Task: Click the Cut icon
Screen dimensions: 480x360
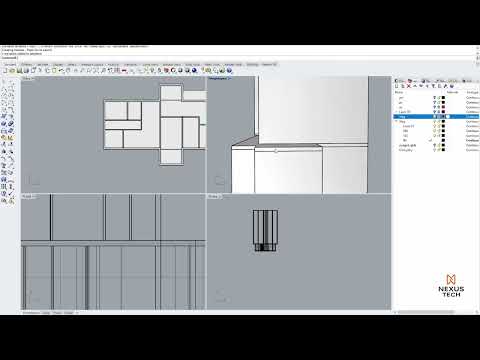Action: pyautogui.click(x=40, y=70)
